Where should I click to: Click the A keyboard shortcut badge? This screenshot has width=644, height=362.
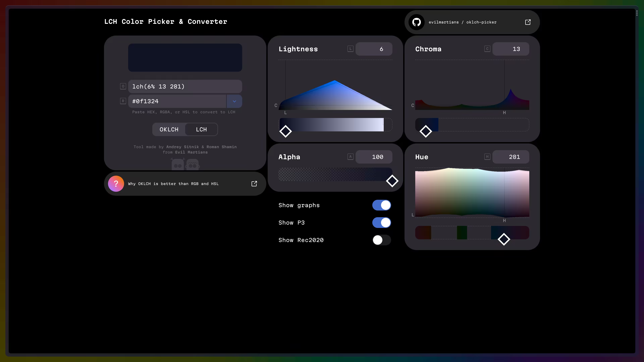[350, 157]
